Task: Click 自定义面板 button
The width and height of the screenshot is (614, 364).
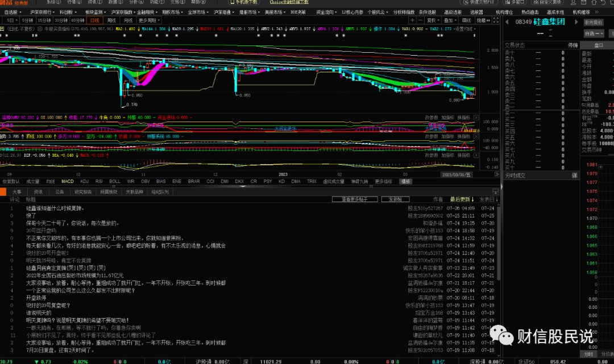Action: pyautogui.click(x=547, y=2)
